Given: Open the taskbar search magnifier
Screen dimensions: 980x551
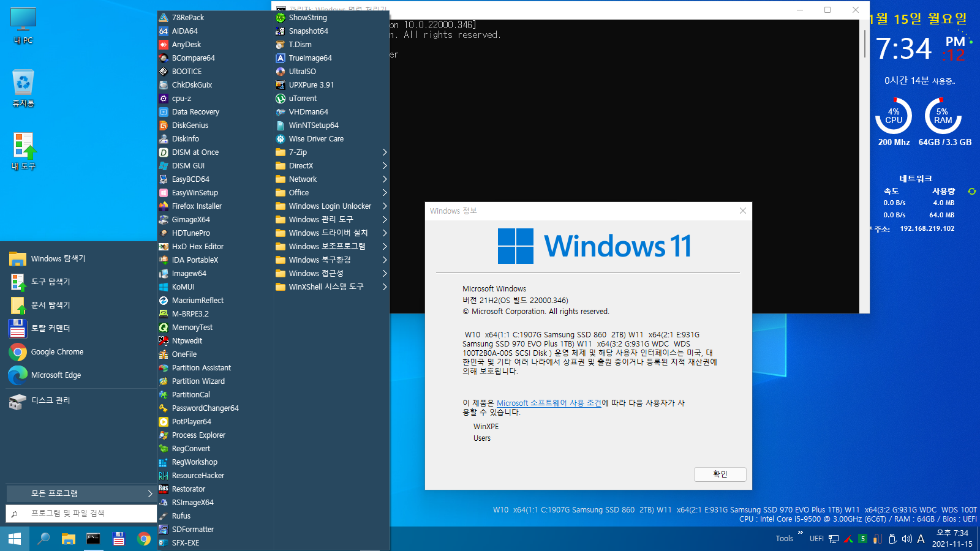Looking at the screenshot, I should [x=43, y=539].
